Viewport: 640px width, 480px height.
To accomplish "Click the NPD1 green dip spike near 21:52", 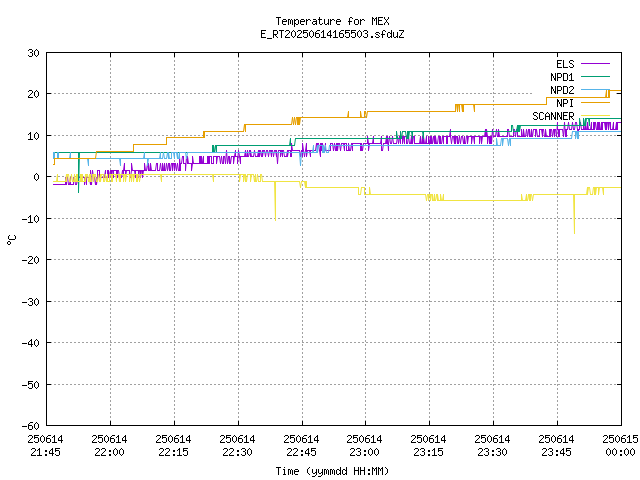I will pyautogui.click(x=79, y=172).
